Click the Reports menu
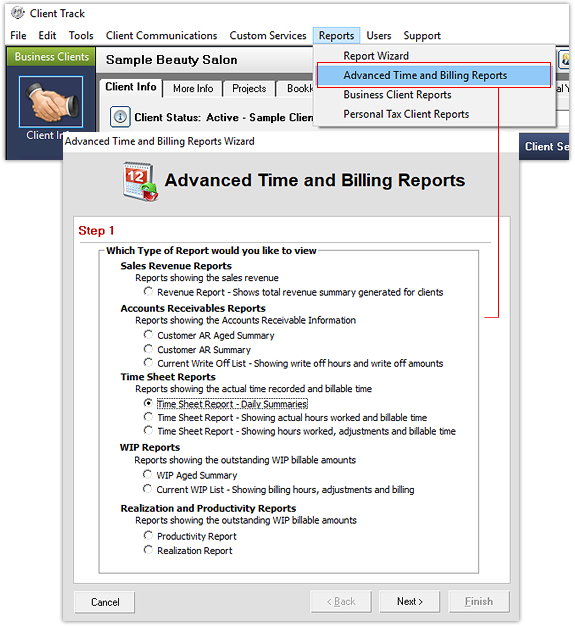Image resolution: width=575 pixels, height=626 pixels. pos(336,36)
